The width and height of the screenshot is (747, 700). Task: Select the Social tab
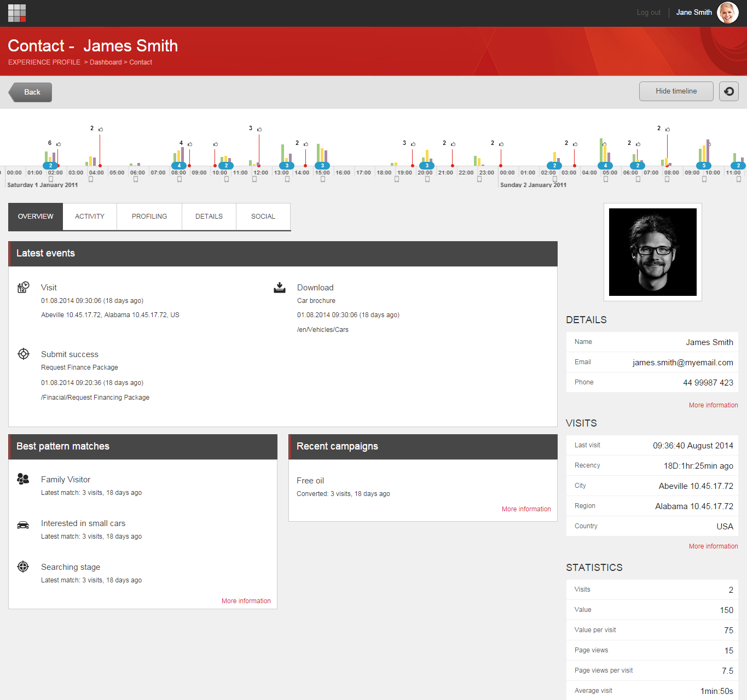coord(263,217)
